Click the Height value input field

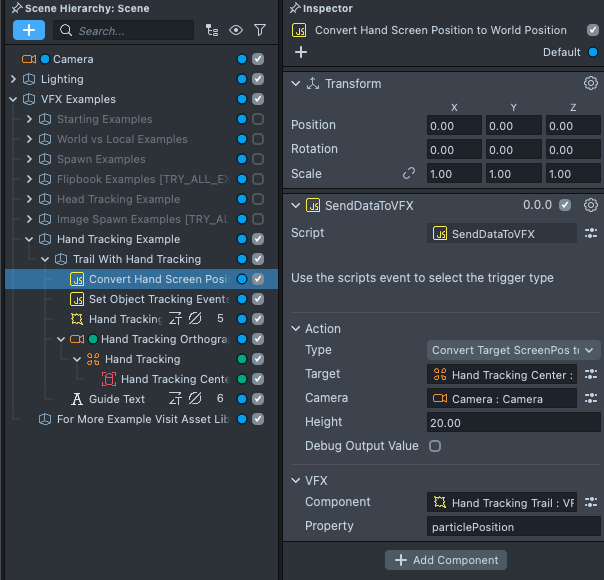512,422
